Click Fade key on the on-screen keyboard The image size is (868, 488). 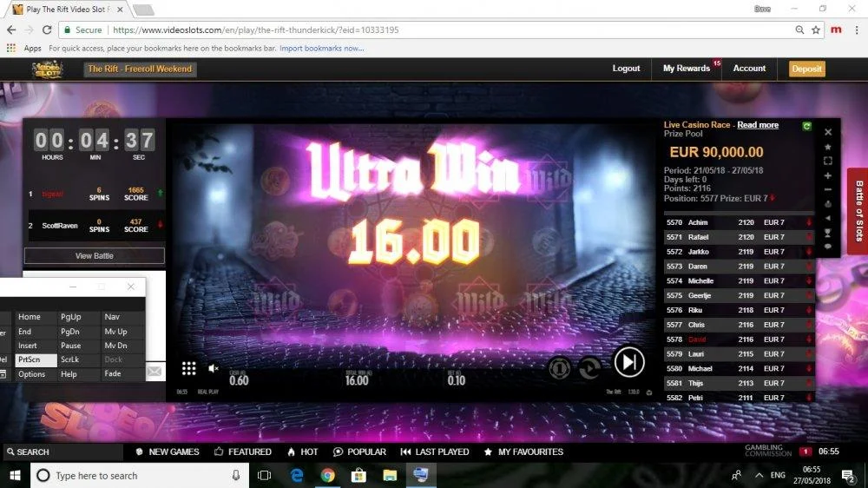click(x=122, y=374)
